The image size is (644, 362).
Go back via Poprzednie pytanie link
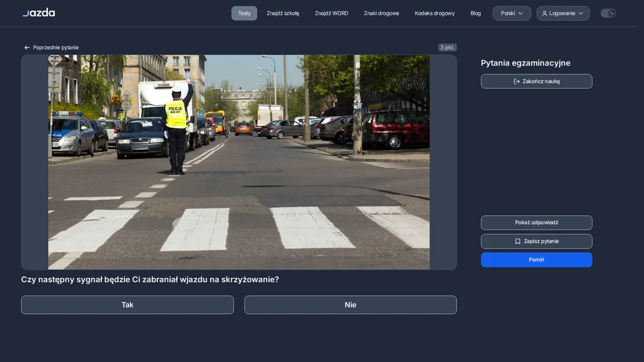coord(52,48)
